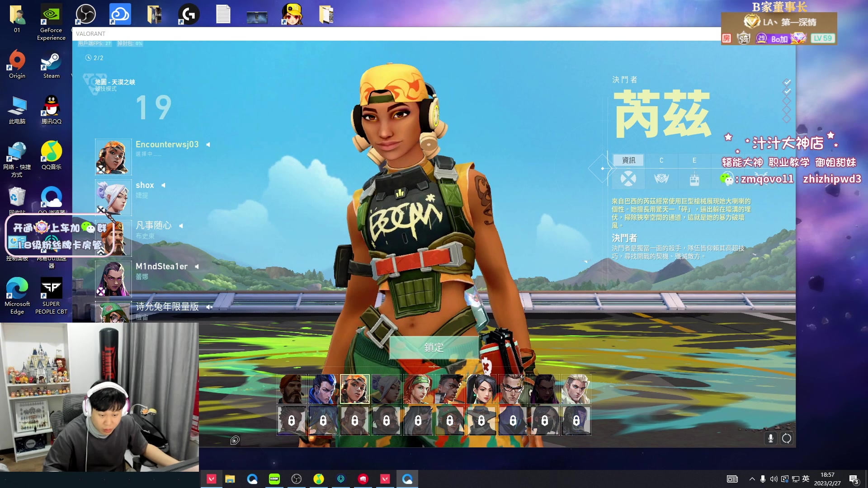Open the OBS Studio desktop shortcut
868x488 pixels.
tap(85, 14)
